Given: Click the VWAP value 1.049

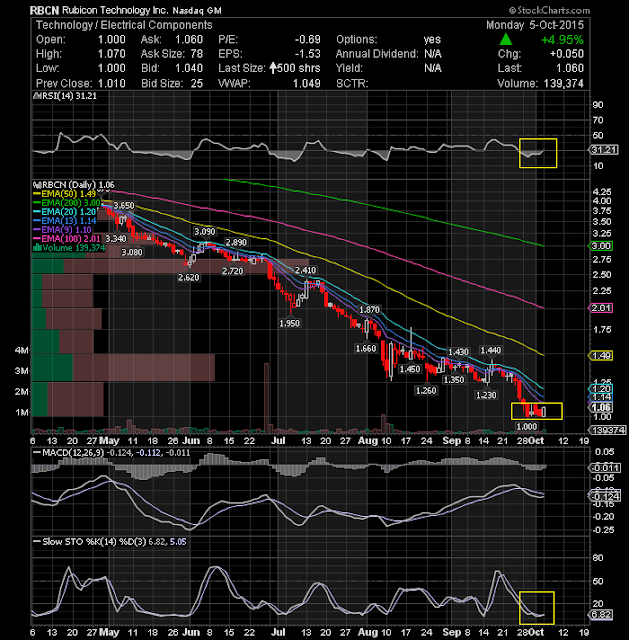Looking at the screenshot, I should click(x=307, y=83).
